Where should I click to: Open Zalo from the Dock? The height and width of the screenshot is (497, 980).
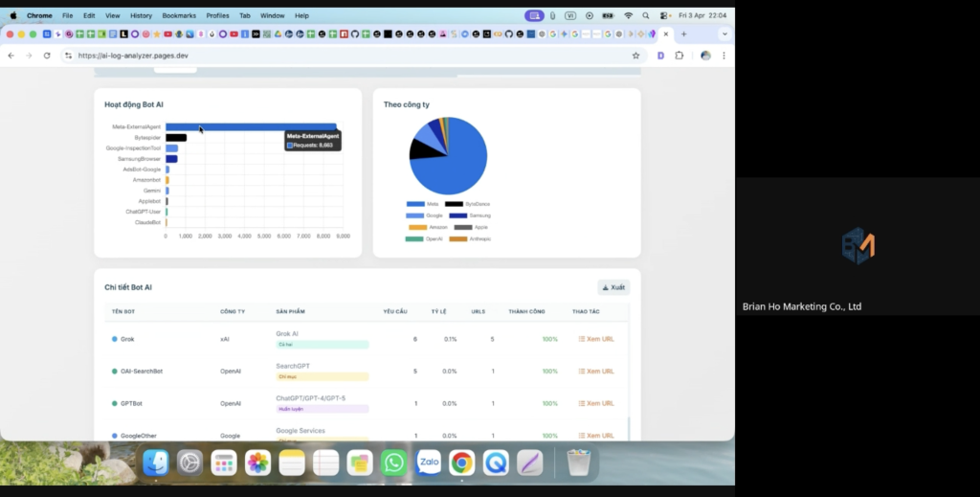pos(428,463)
